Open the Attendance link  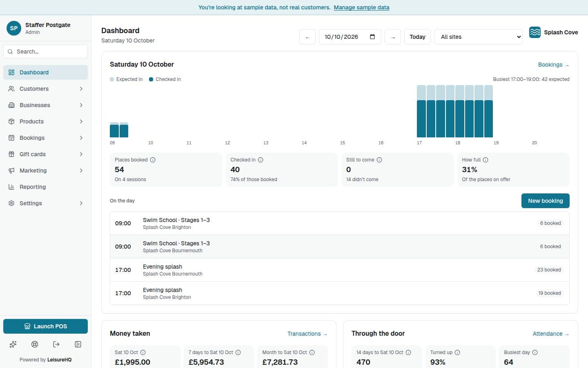(x=551, y=334)
